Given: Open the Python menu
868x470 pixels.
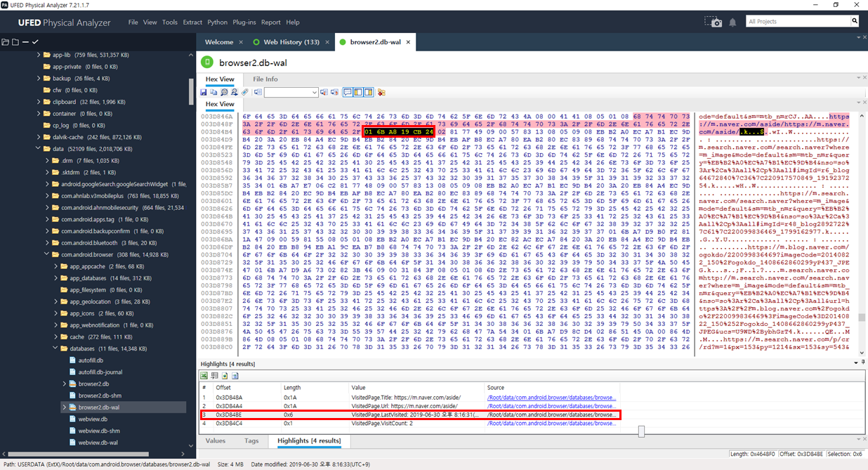Looking at the screenshot, I should [x=218, y=22].
